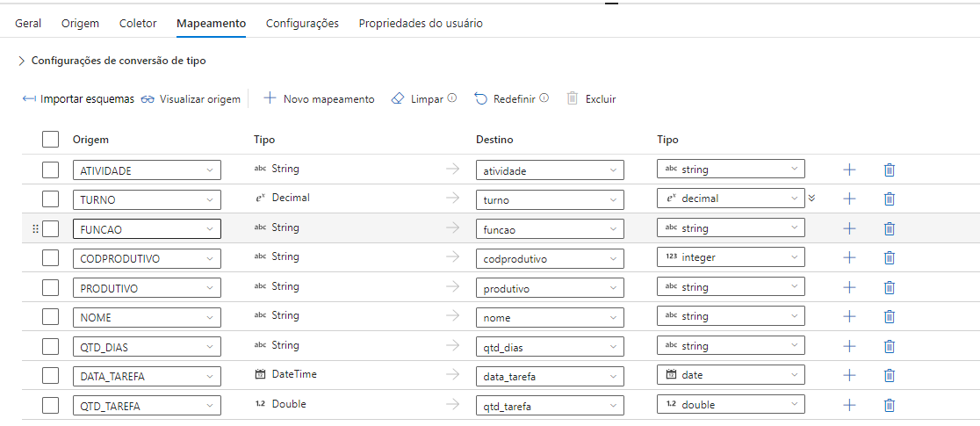Open the turno decimal type dropdown

click(731, 199)
